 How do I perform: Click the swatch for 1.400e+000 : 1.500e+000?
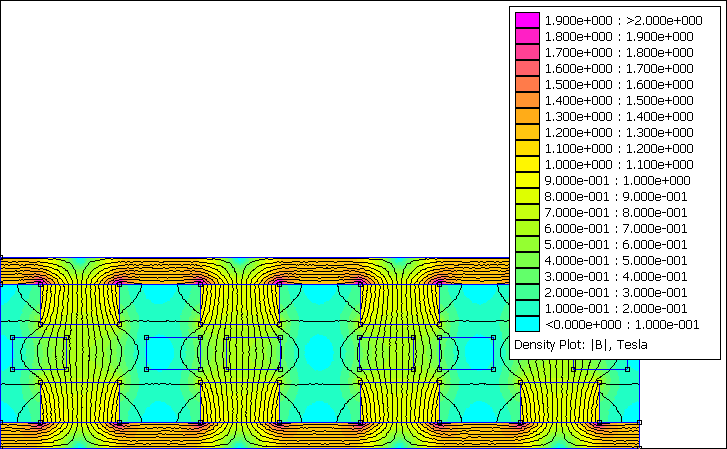pos(527,100)
